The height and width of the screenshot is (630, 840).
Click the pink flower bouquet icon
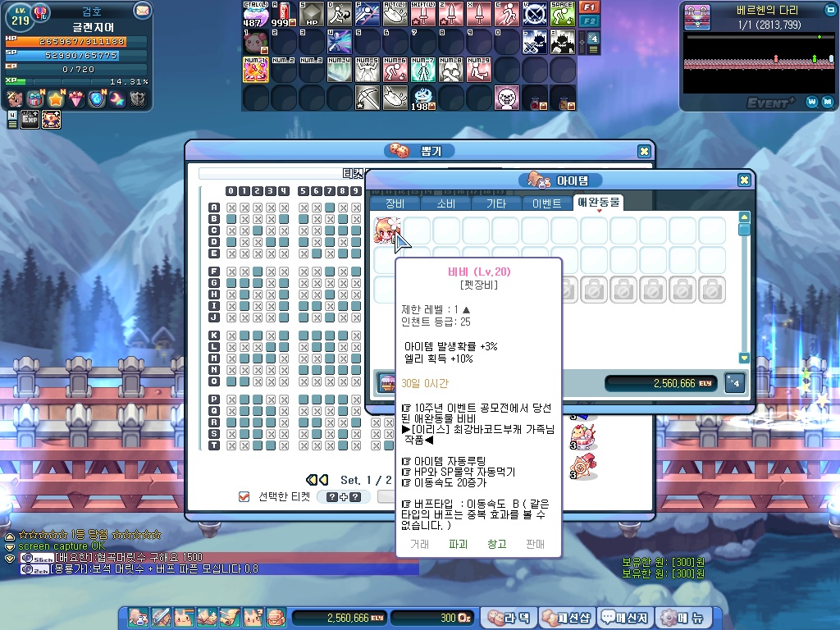point(76,99)
